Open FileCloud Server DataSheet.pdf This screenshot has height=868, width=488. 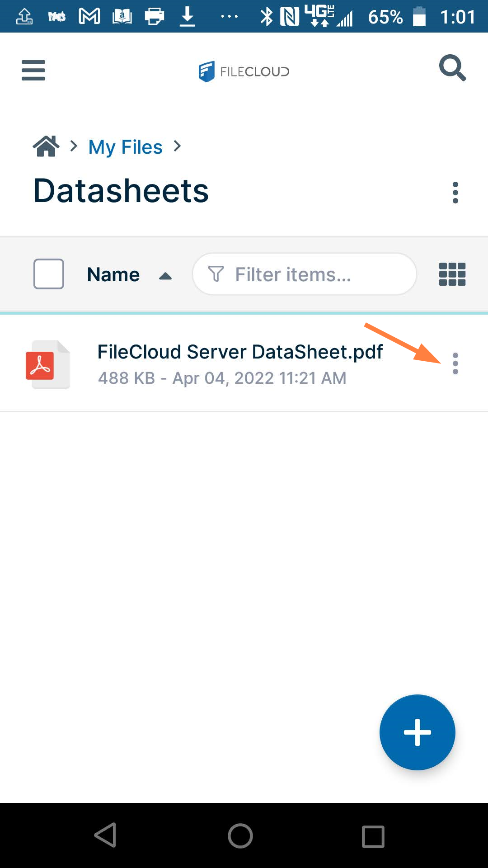[x=240, y=351]
